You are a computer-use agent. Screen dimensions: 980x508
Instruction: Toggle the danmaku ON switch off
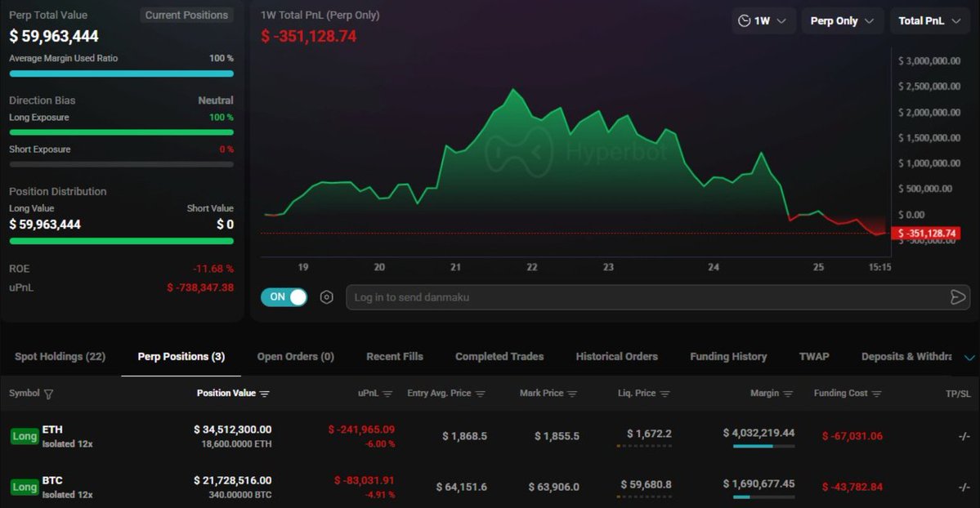point(284,296)
